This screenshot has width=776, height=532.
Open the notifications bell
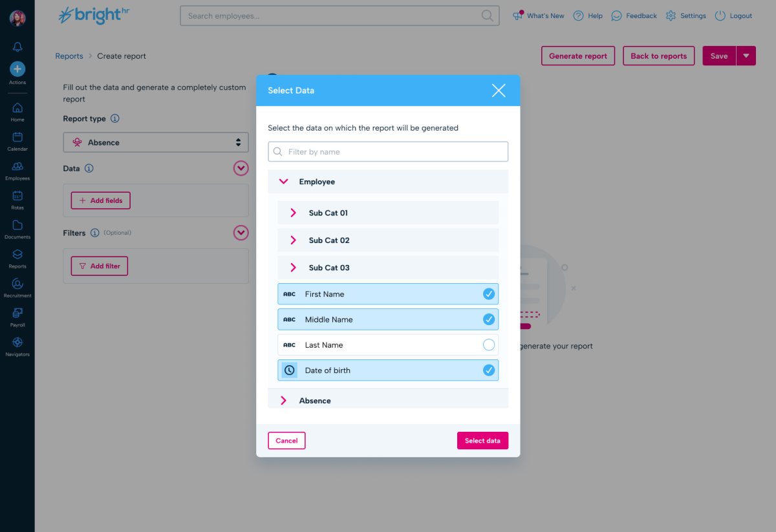[17, 46]
